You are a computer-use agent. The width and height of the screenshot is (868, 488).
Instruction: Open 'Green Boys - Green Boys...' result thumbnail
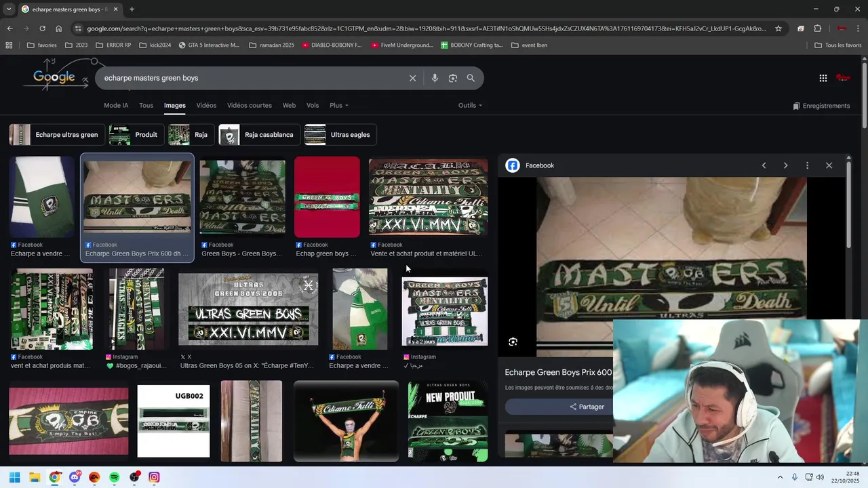coord(242,197)
